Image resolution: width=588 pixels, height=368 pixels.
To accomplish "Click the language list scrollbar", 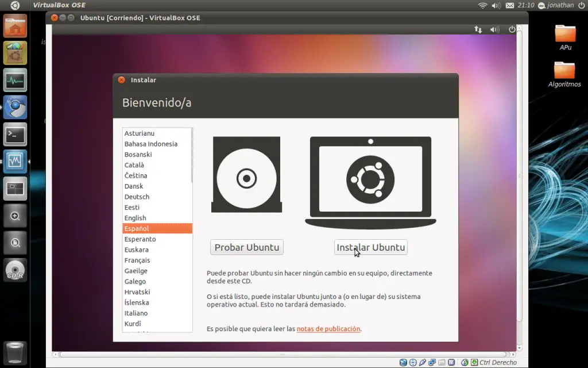I will coord(192,155).
